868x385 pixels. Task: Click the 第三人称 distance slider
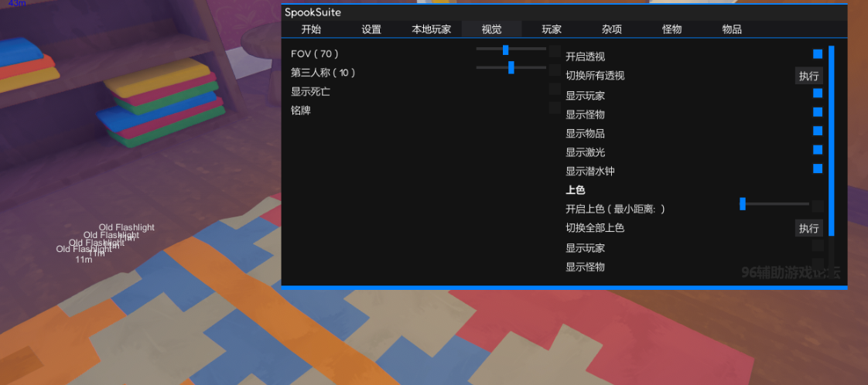point(511,67)
